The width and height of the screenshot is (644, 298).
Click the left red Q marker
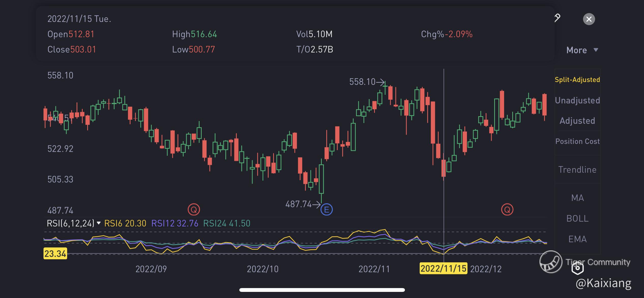pos(194,210)
